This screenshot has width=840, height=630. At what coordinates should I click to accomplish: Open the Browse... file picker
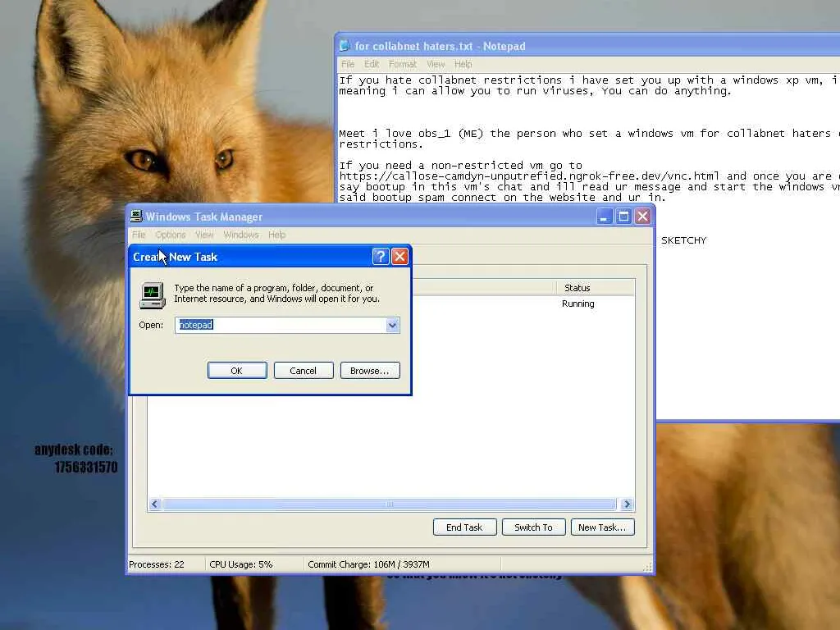tap(370, 371)
